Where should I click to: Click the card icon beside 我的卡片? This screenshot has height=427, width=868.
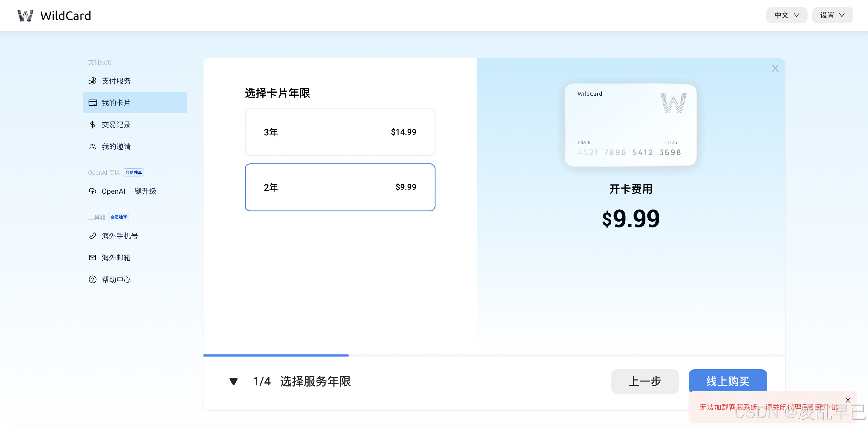tap(92, 103)
